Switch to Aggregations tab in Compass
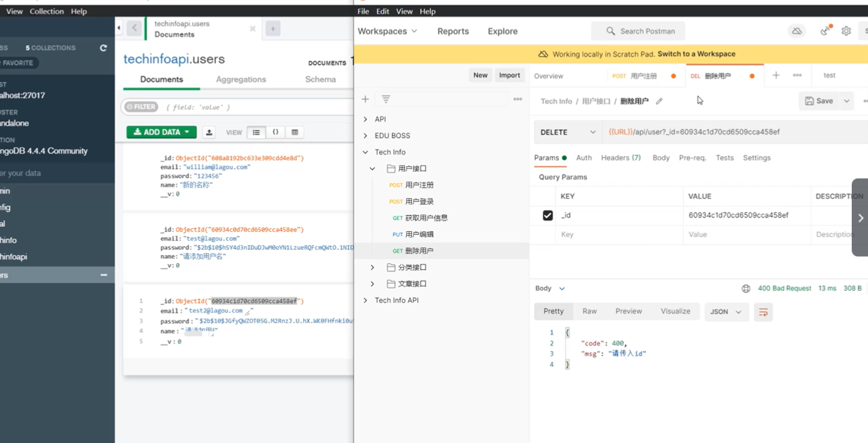The image size is (868, 443). point(241,79)
